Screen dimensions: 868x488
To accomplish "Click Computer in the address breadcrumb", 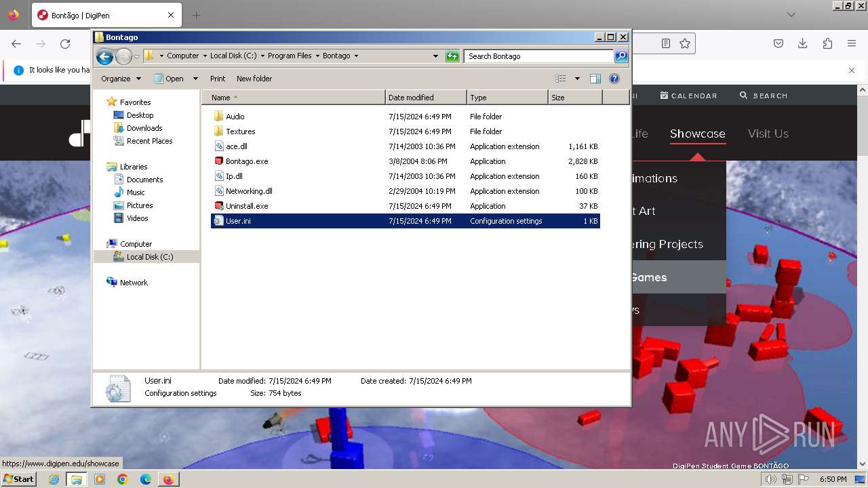I will [183, 56].
